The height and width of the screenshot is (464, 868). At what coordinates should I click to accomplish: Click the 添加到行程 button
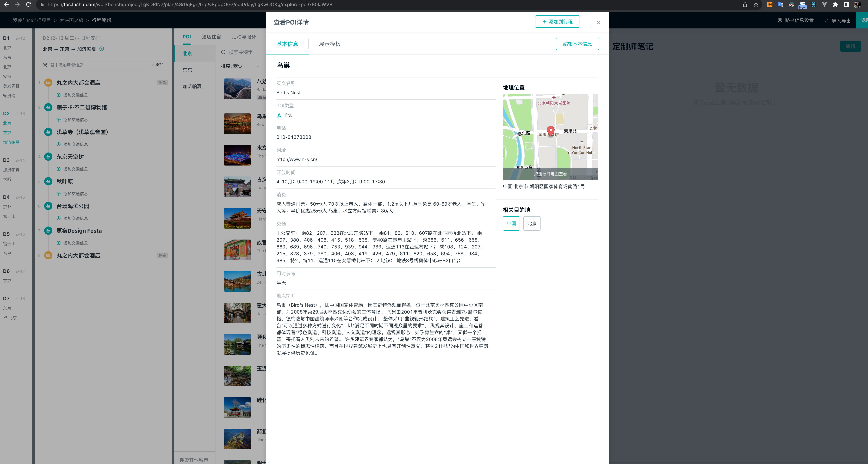(557, 22)
